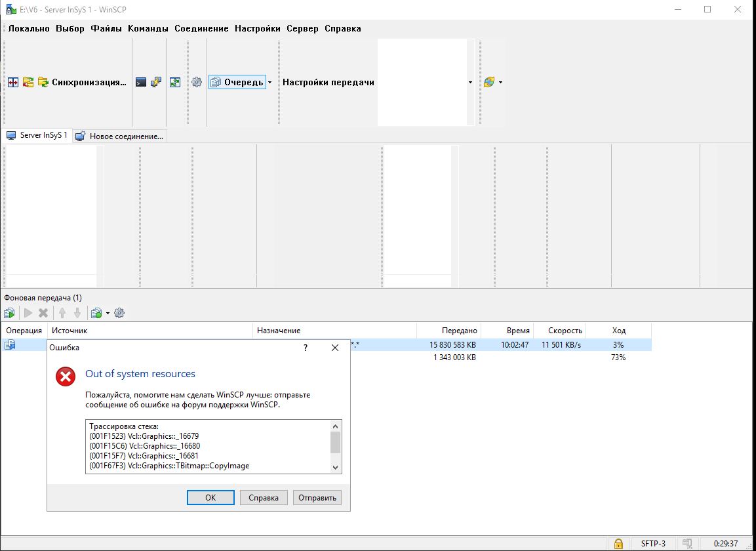Click the process queue start icon
The width and height of the screenshot is (756, 551).
(9, 313)
